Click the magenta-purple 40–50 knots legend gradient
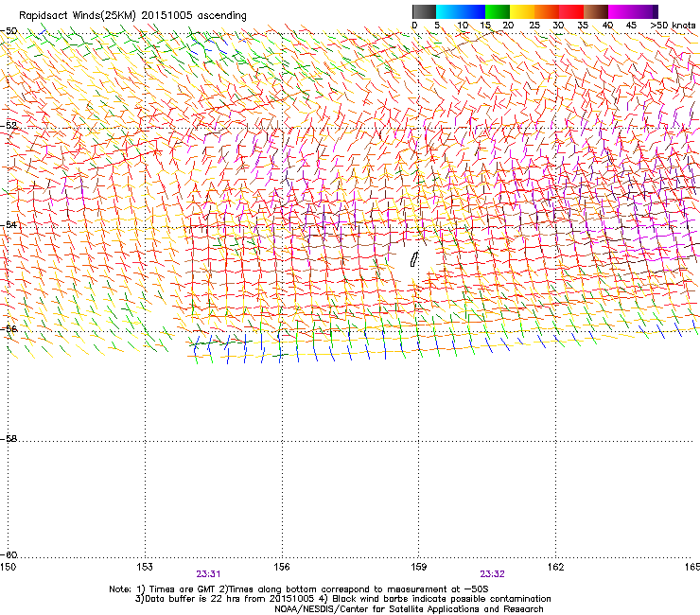The image size is (700, 615). 633,11
